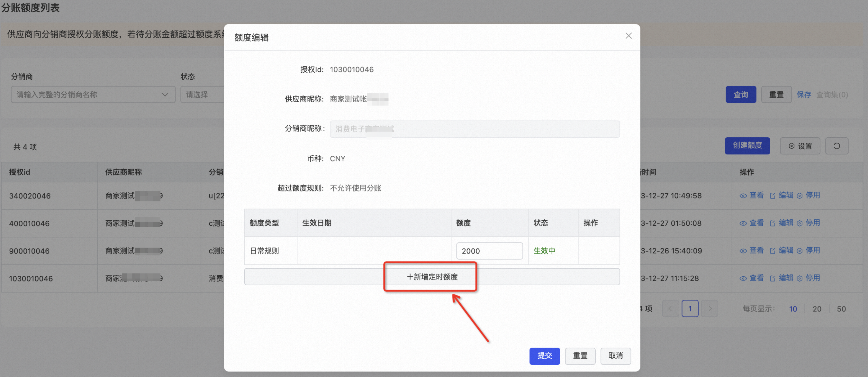Edit the row dated 3-12-27 10:49:58 via 编辑

[x=782, y=195]
